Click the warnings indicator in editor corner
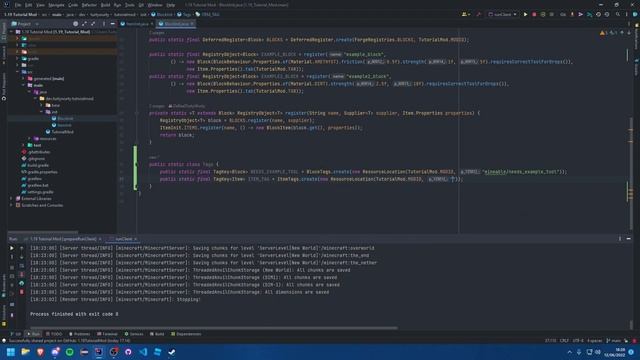The image size is (640, 360). coord(604,33)
